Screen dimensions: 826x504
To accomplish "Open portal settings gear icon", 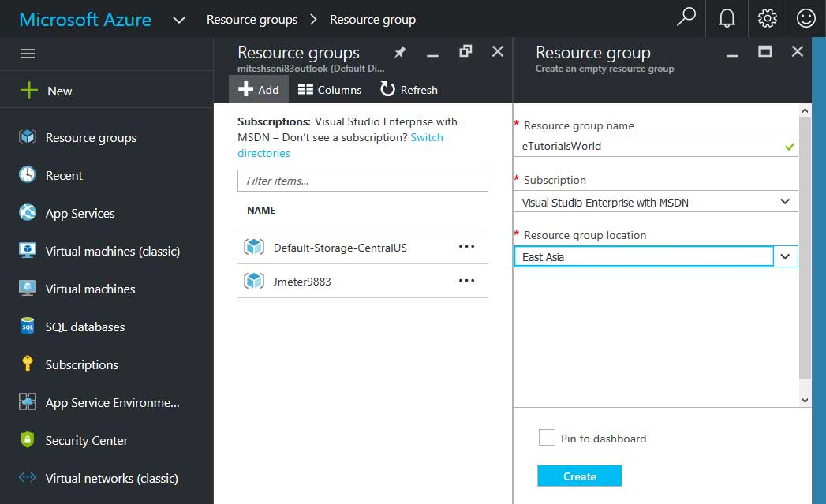I will 766,18.
